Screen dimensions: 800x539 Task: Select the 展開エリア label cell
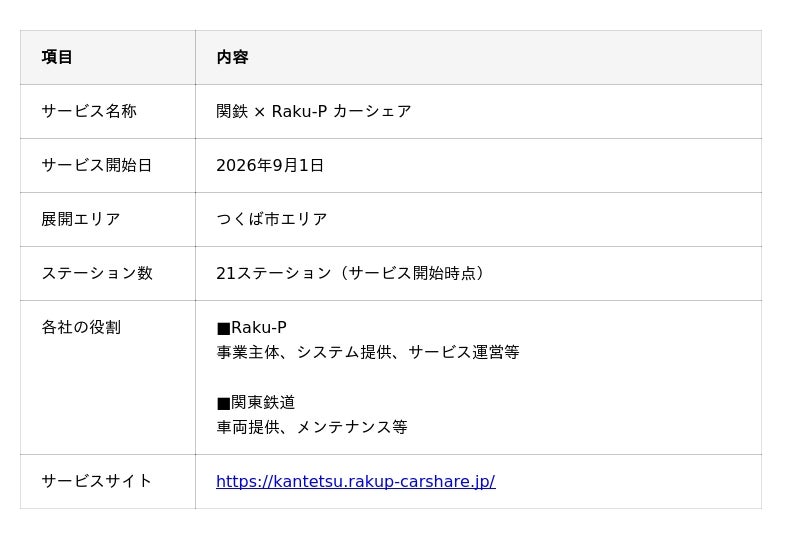(x=108, y=219)
